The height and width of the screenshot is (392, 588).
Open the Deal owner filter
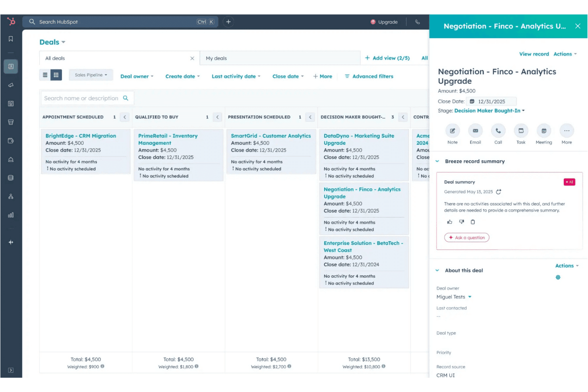tap(137, 77)
